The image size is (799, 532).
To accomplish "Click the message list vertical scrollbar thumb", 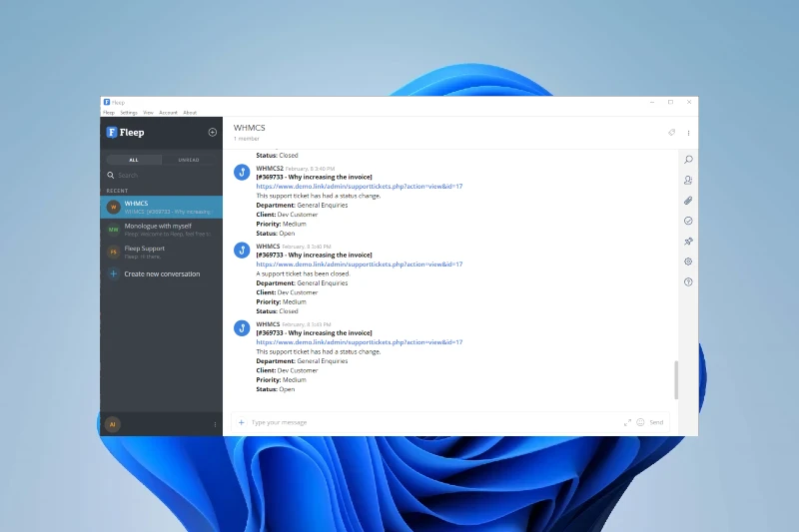I will click(676, 379).
